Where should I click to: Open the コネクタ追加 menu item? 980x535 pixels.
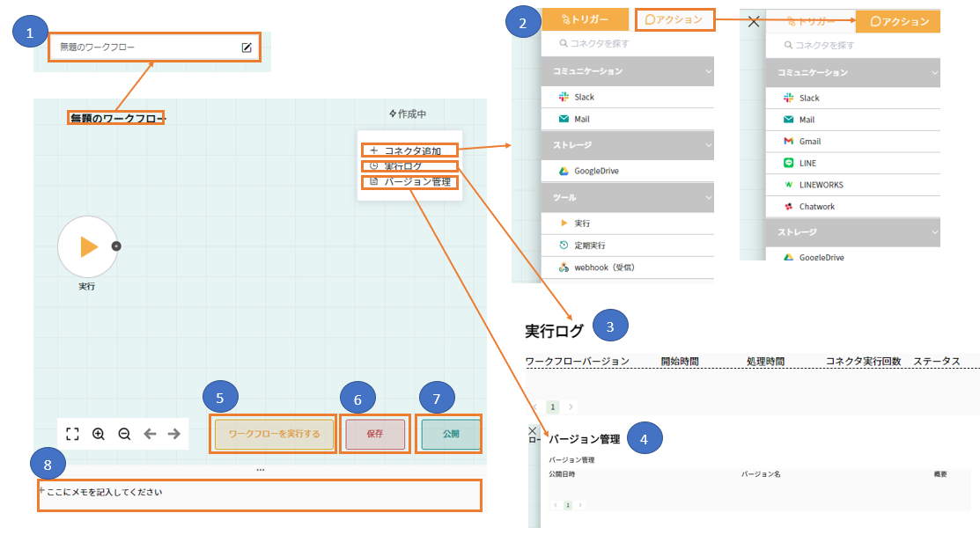coord(409,150)
